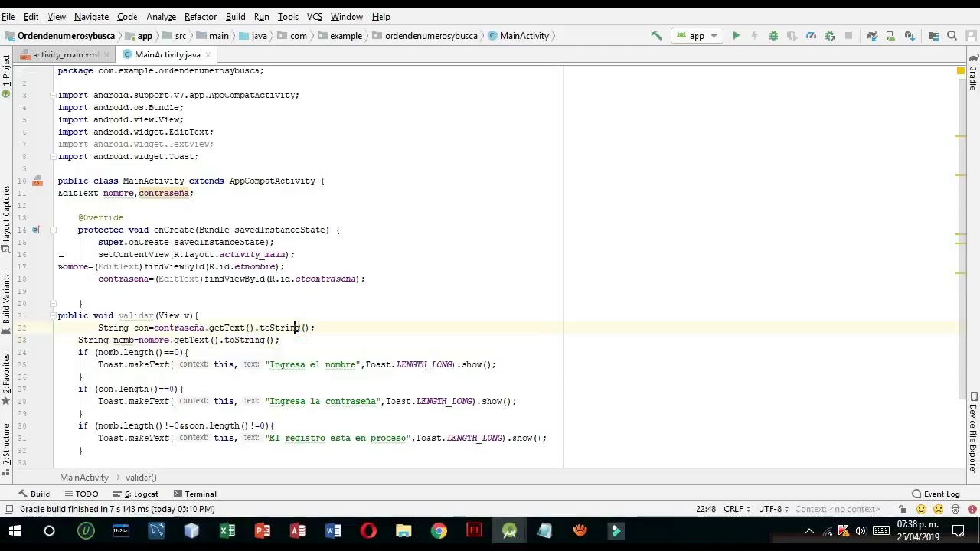Open the VCS menu
The width and height of the screenshot is (980, 551).
[314, 17]
